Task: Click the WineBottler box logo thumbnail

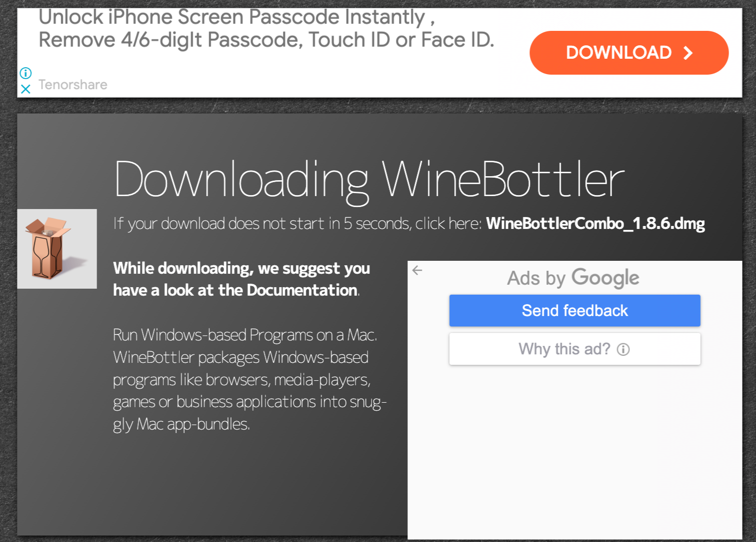Action: pyautogui.click(x=57, y=249)
